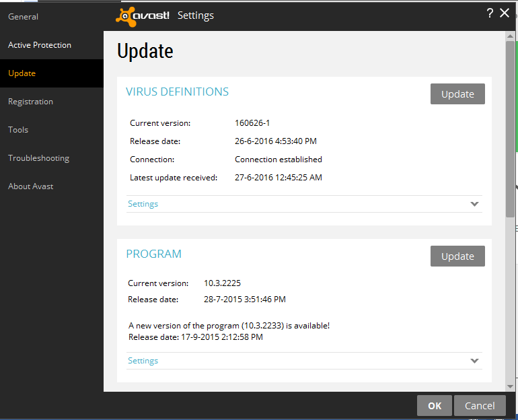The height and width of the screenshot is (420, 518).
Task: Open the help question mark icon
Action: 490,13
